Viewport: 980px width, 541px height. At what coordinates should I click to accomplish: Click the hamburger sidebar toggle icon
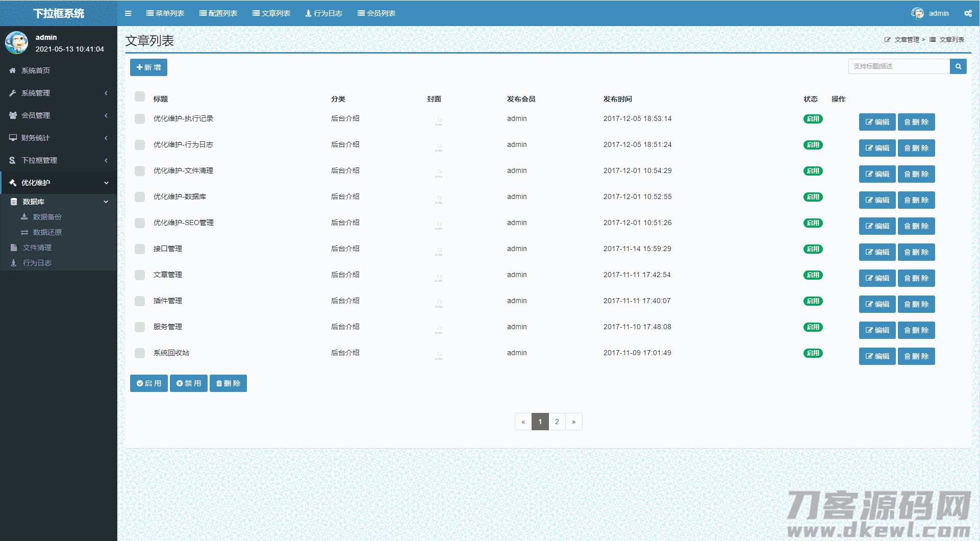tap(128, 13)
